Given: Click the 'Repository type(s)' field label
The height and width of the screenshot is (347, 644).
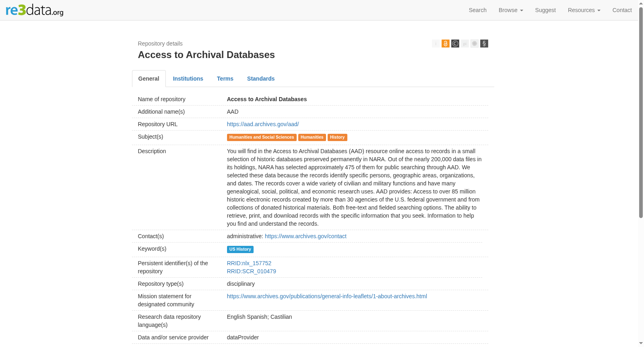Looking at the screenshot, I should [x=161, y=284].
